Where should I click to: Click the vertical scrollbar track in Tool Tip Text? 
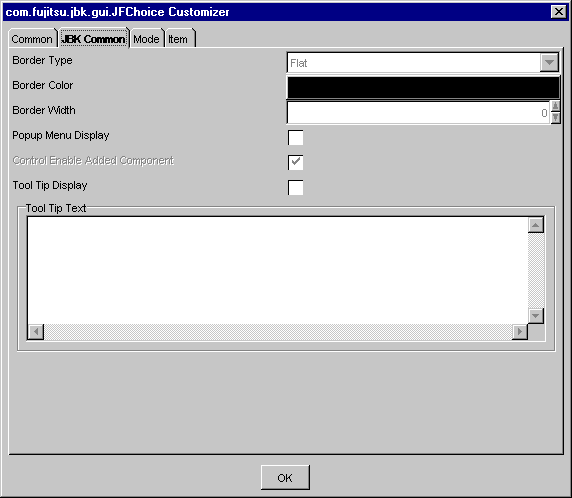coord(536,270)
